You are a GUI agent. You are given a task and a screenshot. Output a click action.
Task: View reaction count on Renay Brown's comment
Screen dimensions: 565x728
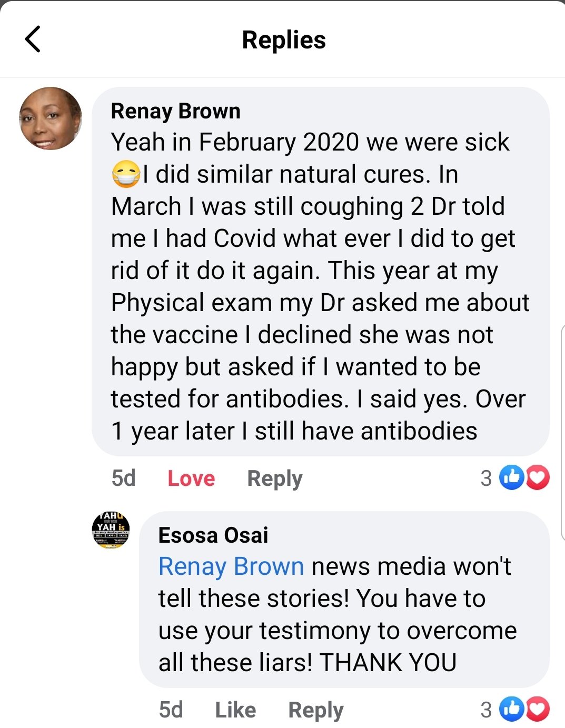pos(486,478)
